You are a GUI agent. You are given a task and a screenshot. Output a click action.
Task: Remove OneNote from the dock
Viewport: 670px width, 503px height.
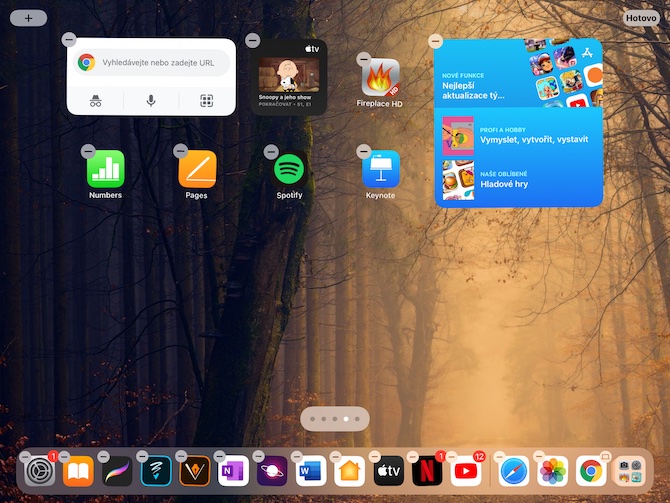pos(219,456)
